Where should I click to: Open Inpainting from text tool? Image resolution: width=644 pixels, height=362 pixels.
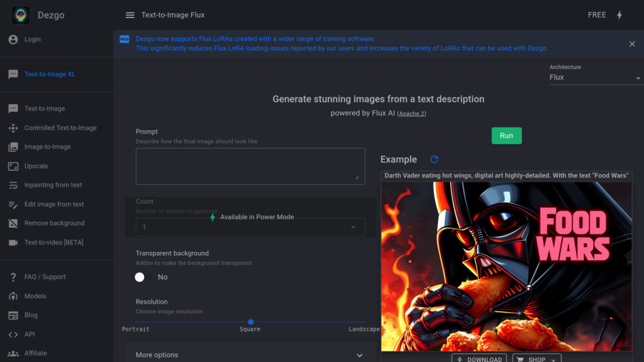53,185
